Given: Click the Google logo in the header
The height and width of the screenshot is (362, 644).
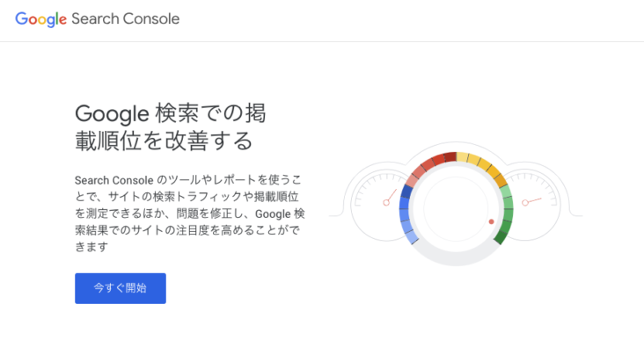Looking at the screenshot, I should tap(40, 19).
